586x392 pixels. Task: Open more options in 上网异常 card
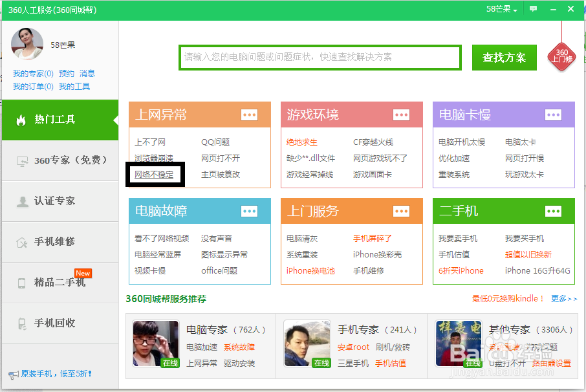tap(249, 114)
